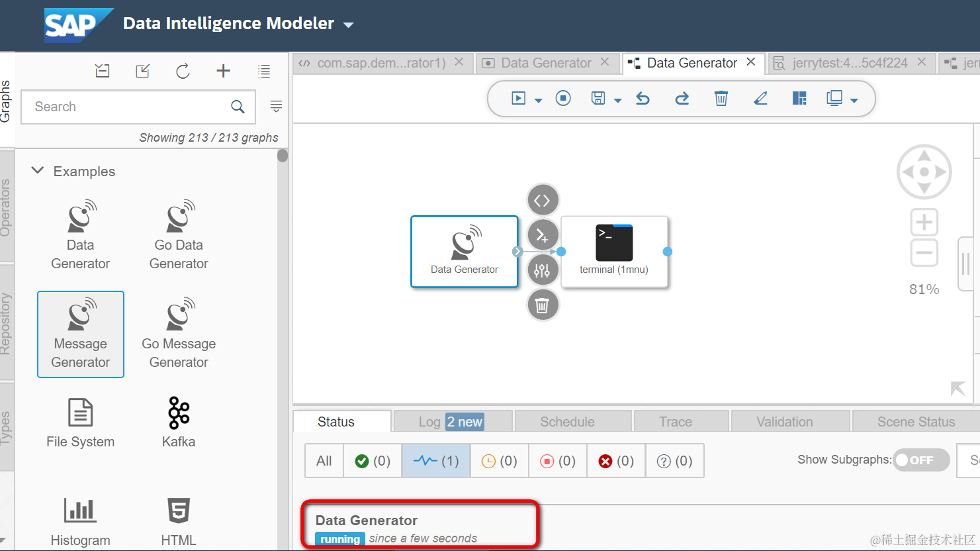Open the panels dropdown arrow
980x551 pixels.
(854, 100)
